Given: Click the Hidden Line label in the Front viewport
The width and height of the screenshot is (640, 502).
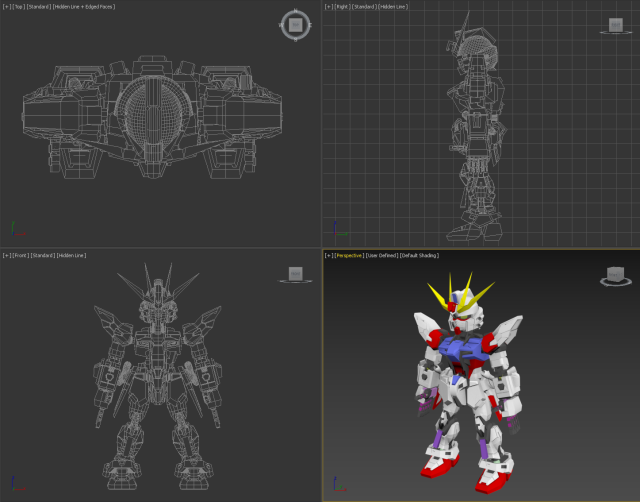Looking at the screenshot, I should [x=71, y=255].
